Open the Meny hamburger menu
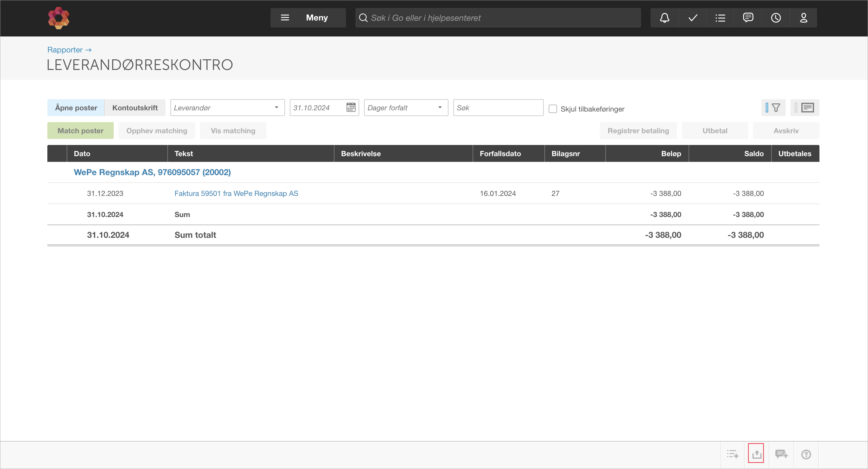 tap(308, 18)
